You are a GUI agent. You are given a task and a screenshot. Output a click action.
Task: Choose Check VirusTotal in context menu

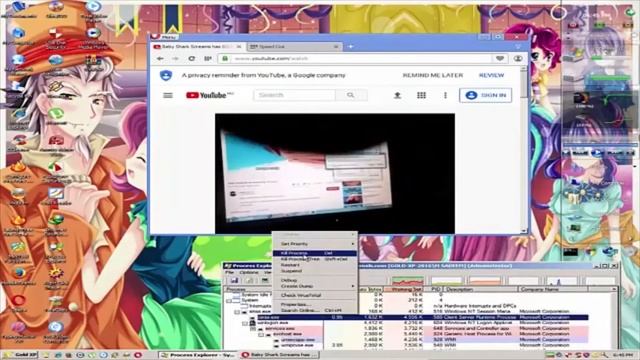pyautogui.click(x=315, y=295)
